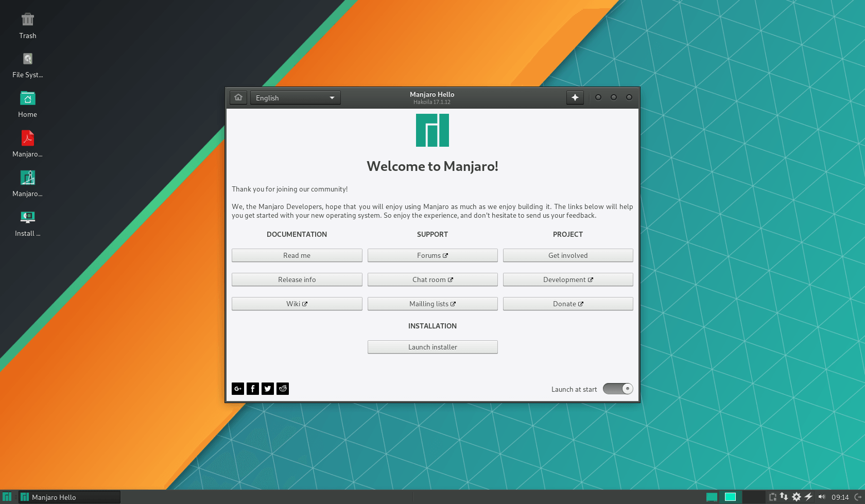Open the English language dropdown

pos(295,98)
